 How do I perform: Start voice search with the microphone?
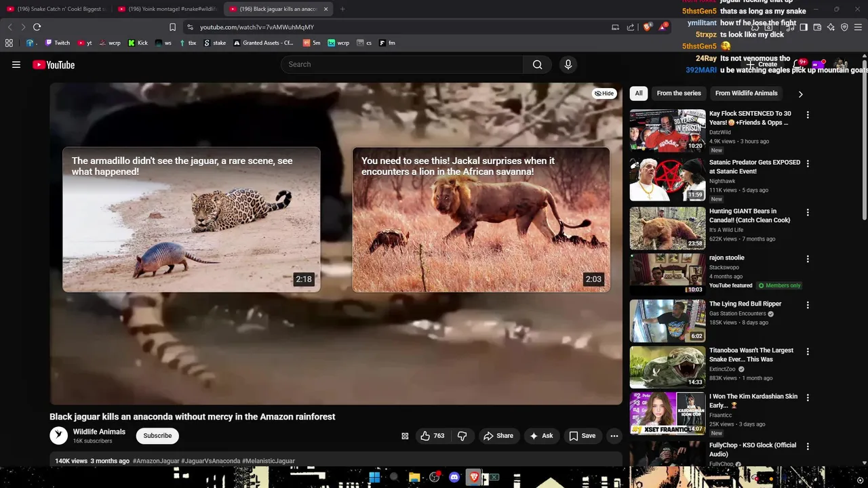pyautogui.click(x=568, y=64)
